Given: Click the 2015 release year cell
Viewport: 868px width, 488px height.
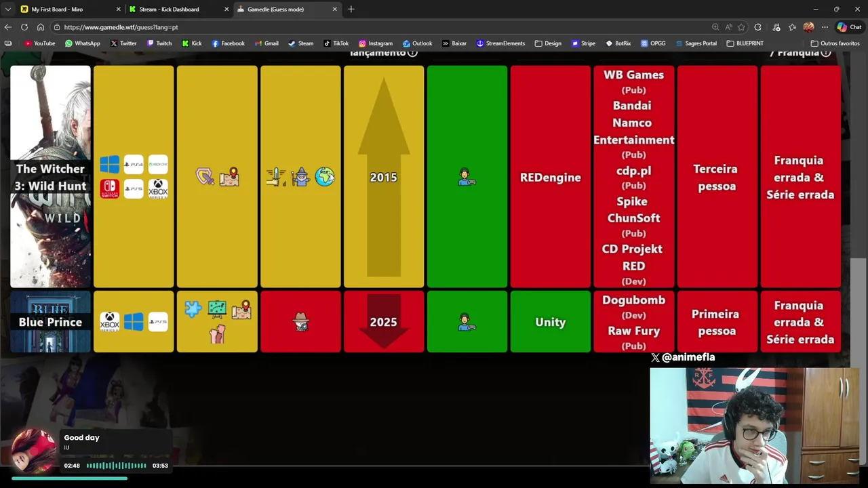Looking at the screenshot, I should point(384,177).
